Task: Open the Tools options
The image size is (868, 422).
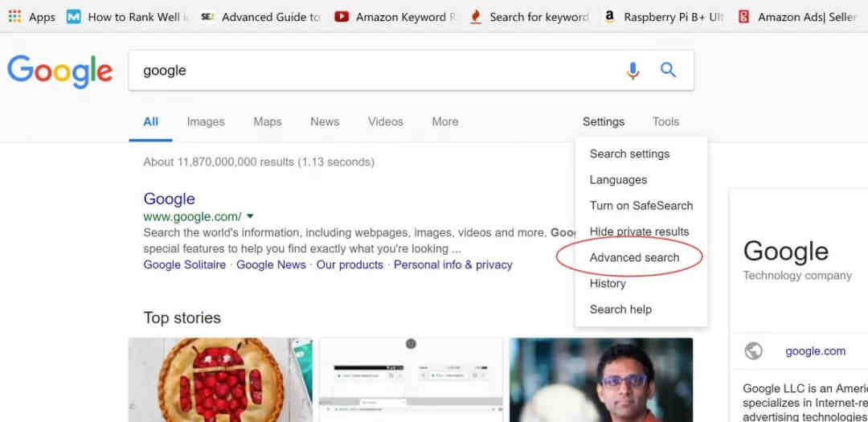Action: (x=665, y=121)
